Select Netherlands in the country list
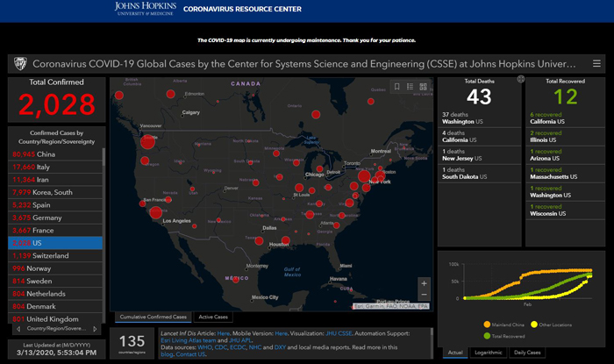This screenshot has width=614, height=364. [55, 294]
